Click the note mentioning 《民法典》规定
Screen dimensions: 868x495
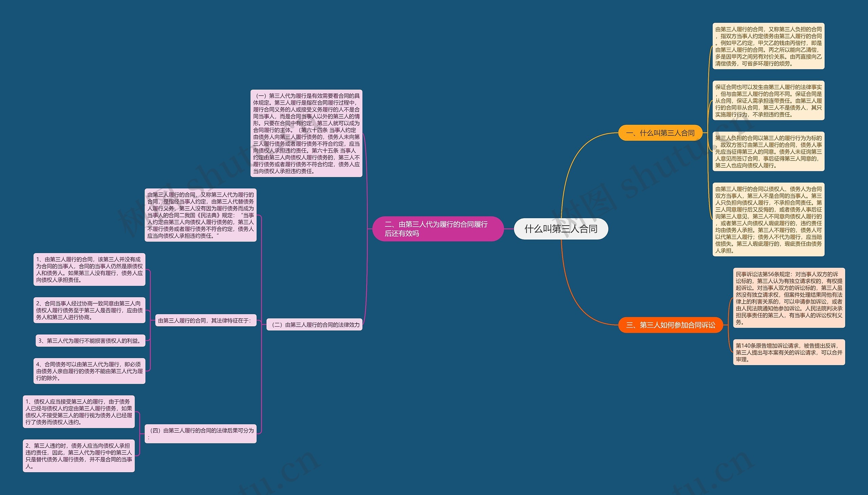click(200, 215)
